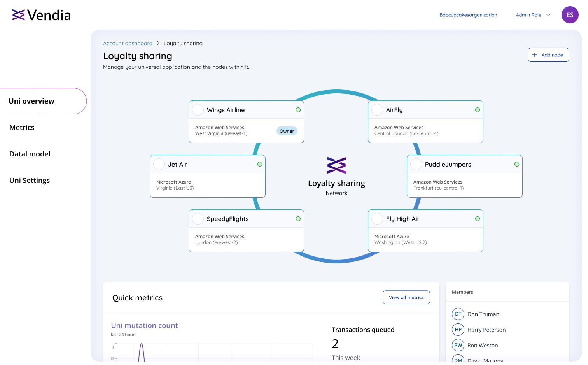The image size is (588, 365).
Task: Open Uni Settings from the sidebar
Action: [x=30, y=180]
